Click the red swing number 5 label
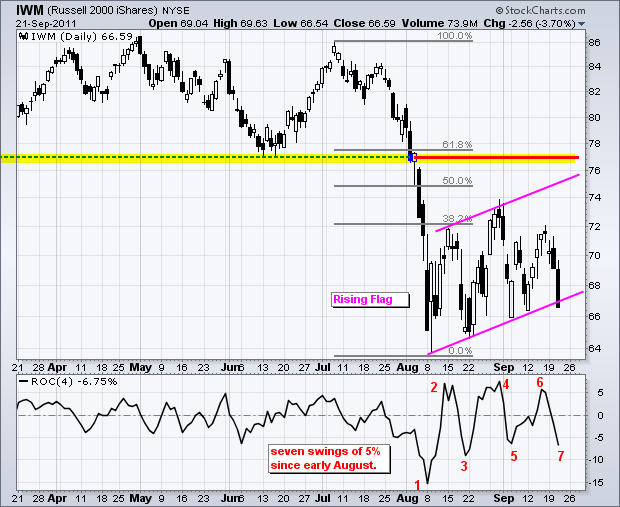 pos(514,456)
